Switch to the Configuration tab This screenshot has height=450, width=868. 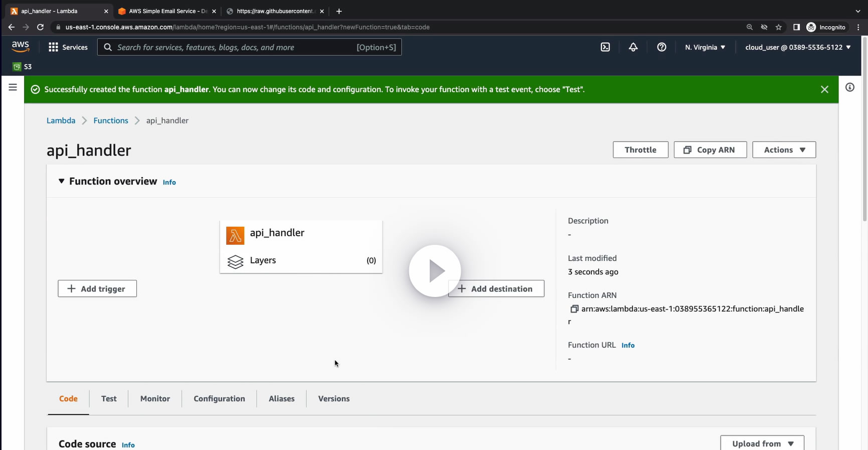point(219,399)
